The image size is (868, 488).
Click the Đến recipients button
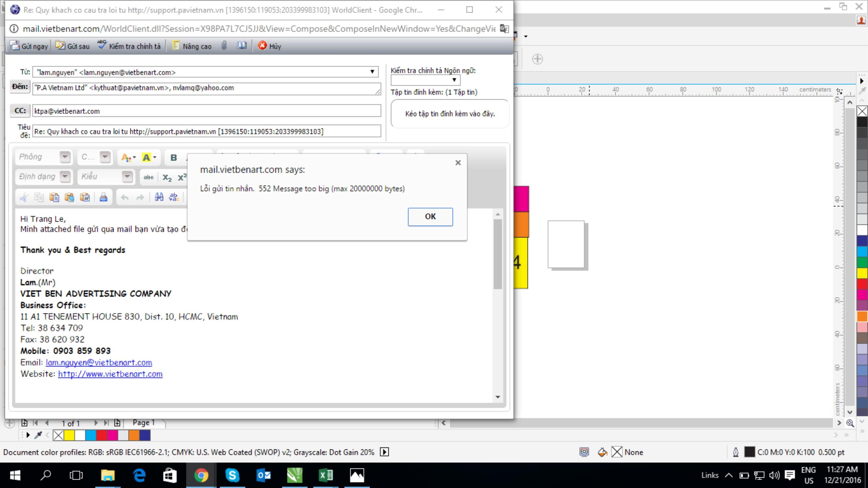20,87
